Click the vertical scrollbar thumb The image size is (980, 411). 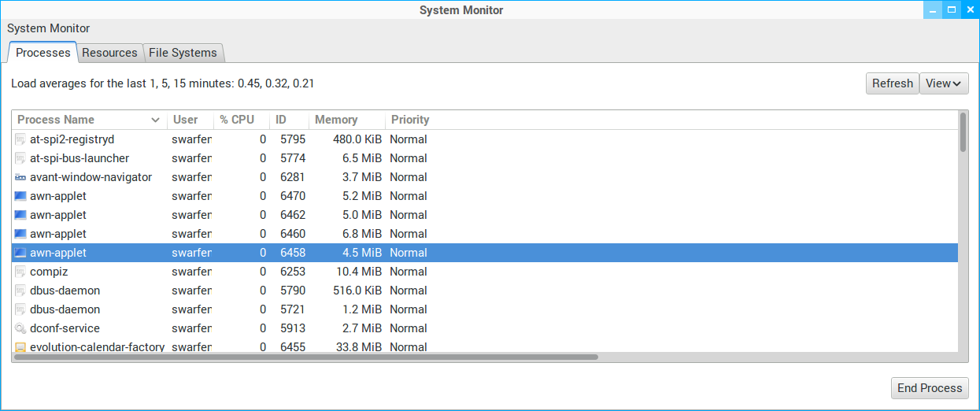click(963, 131)
